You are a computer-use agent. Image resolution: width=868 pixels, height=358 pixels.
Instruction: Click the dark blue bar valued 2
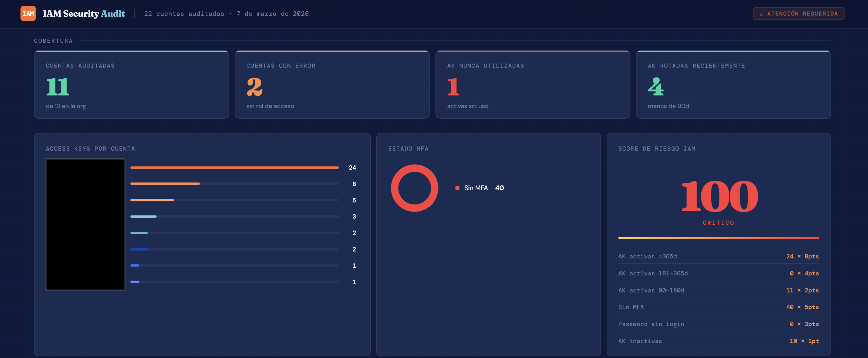coord(139,249)
